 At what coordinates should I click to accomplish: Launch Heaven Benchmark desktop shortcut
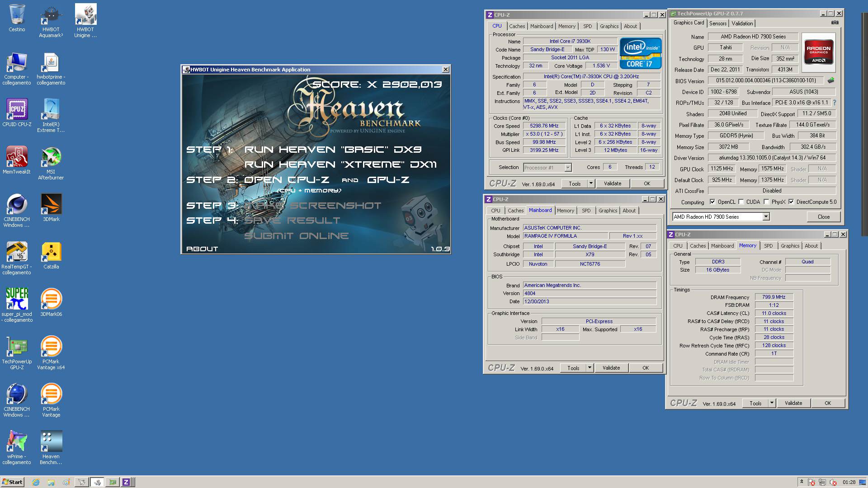(51, 448)
